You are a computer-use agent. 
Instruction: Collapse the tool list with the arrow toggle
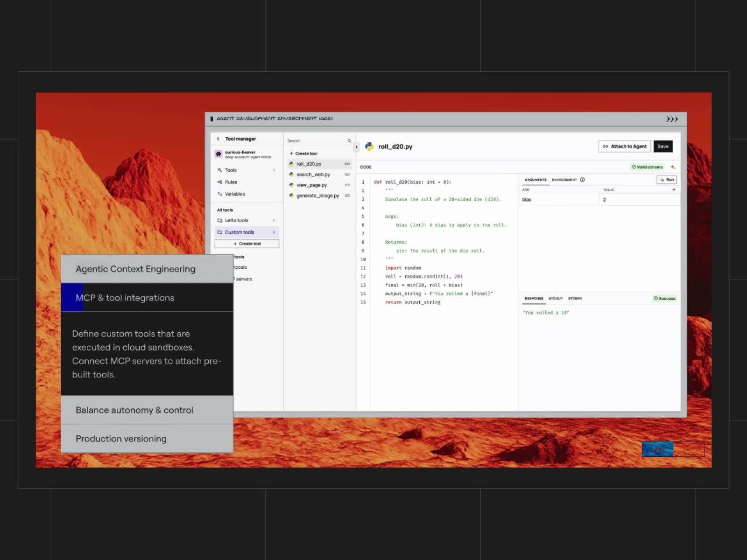click(x=357, y=147)
